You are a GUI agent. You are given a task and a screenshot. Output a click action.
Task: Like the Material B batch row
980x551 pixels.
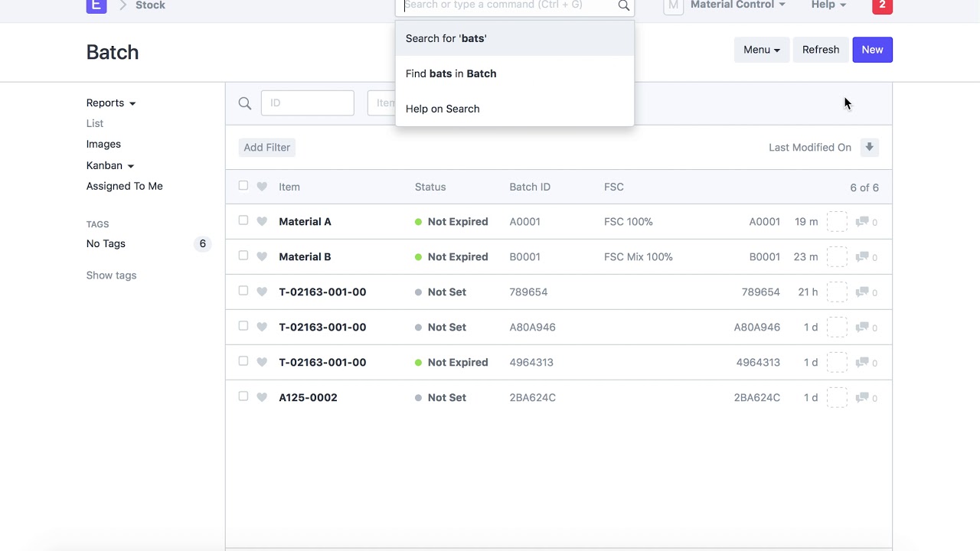click(262, 257)
